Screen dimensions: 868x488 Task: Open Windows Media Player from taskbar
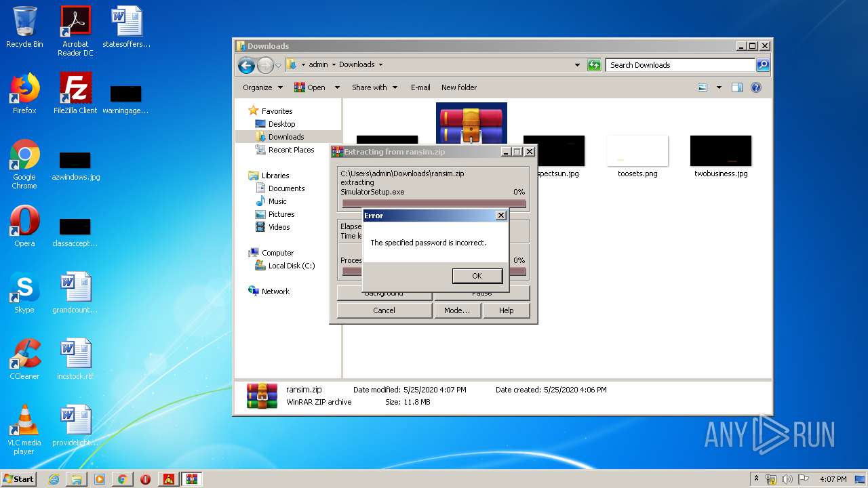point(100,479)
